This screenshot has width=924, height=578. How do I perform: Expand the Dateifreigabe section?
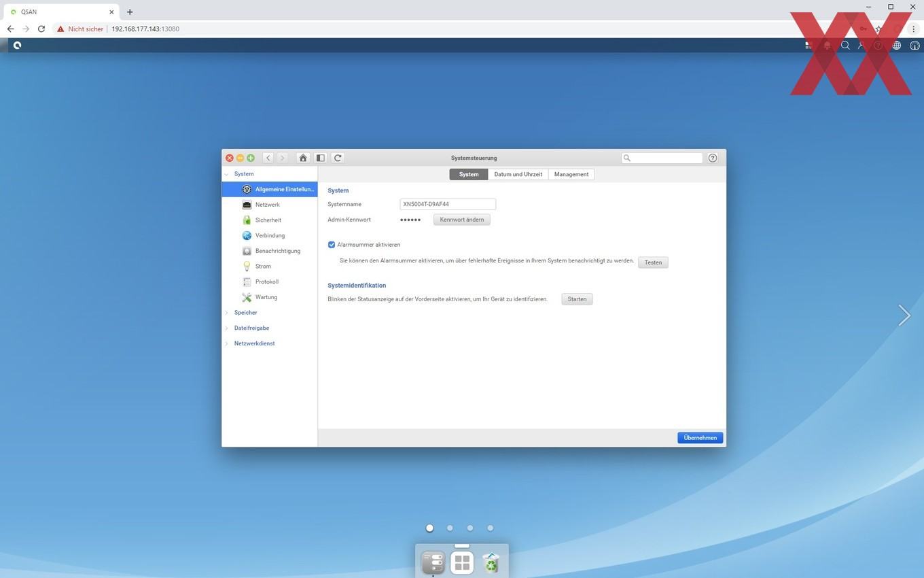(227, 328)
